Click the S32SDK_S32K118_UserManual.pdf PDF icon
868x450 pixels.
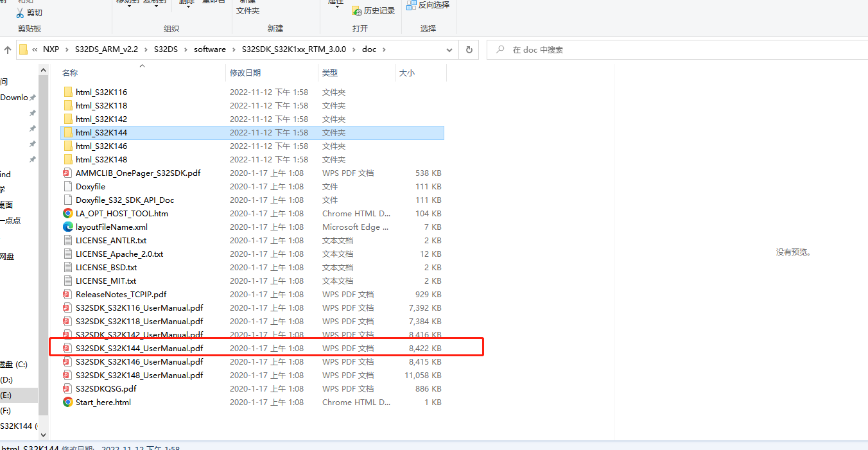click(68, 321)
